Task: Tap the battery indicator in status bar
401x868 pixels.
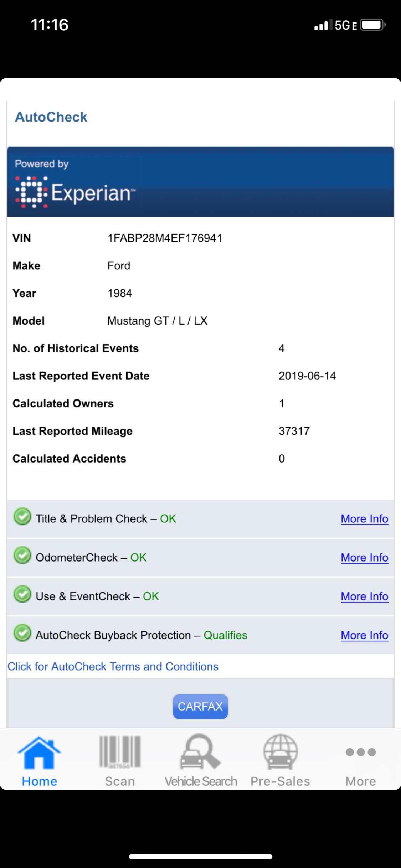Action: point(373,25)
